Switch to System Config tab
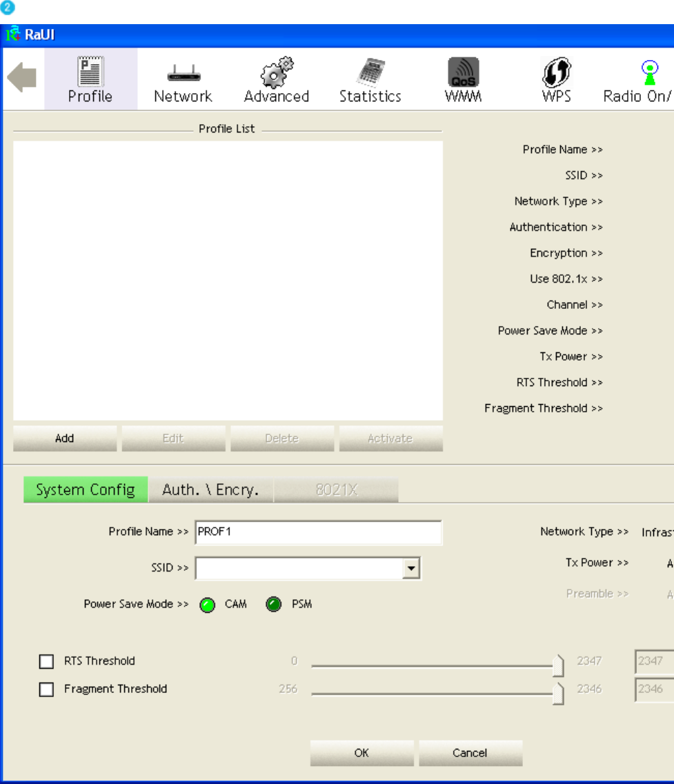The height and width of the screenshot is (784, 674). pyautogui.click(x=86, y=490)
